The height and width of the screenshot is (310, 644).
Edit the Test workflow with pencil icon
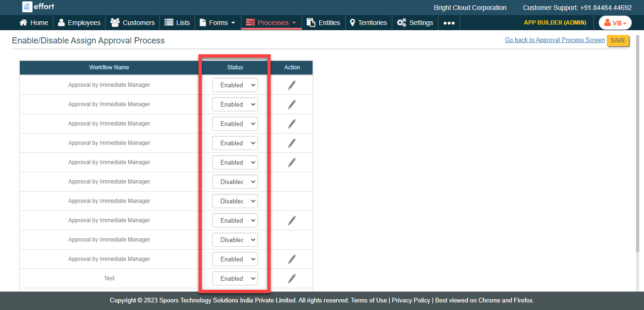(x=292, y=278)
